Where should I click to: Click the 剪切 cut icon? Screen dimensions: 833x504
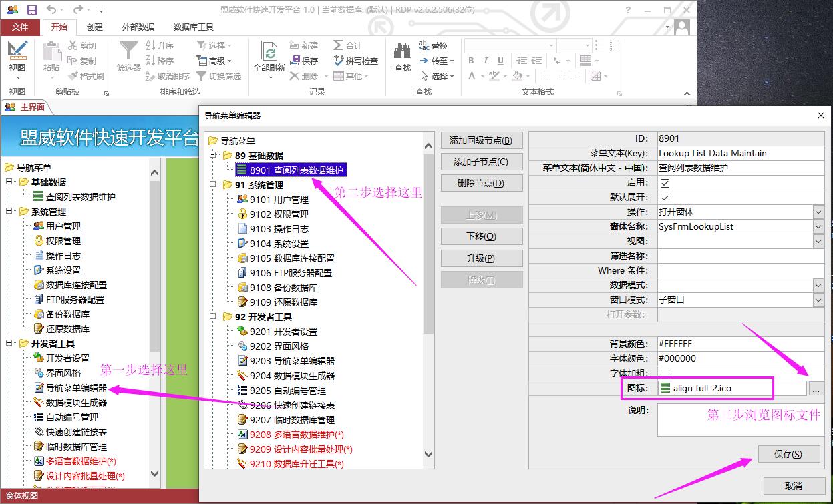(73, 45)
